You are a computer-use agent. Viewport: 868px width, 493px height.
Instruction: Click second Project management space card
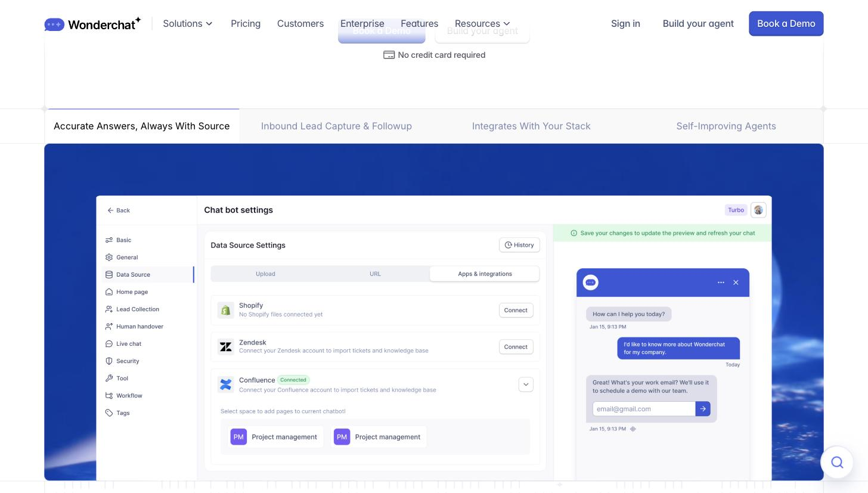pos(378,437)
